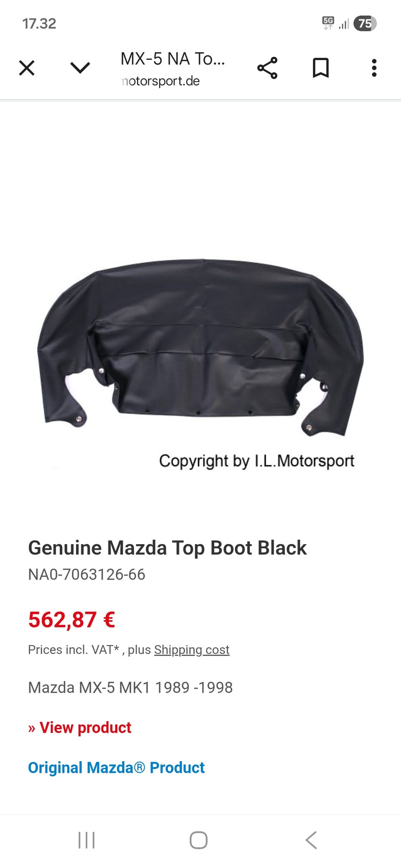
Task: Tap the 562,87 € price
Action: coord(71,619)
